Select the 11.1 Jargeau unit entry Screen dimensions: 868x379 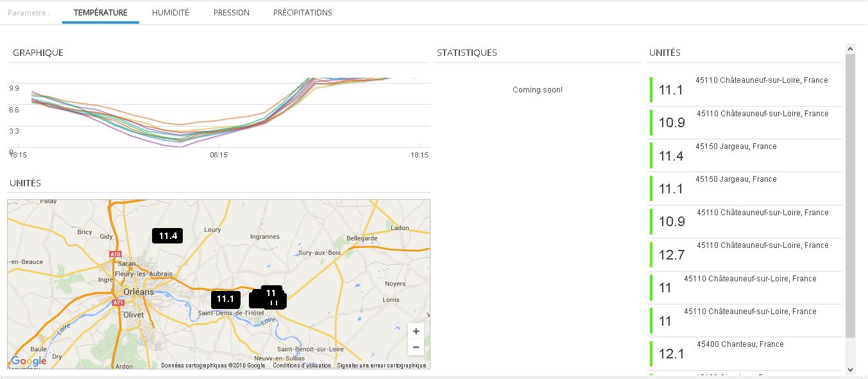point(745,188)
